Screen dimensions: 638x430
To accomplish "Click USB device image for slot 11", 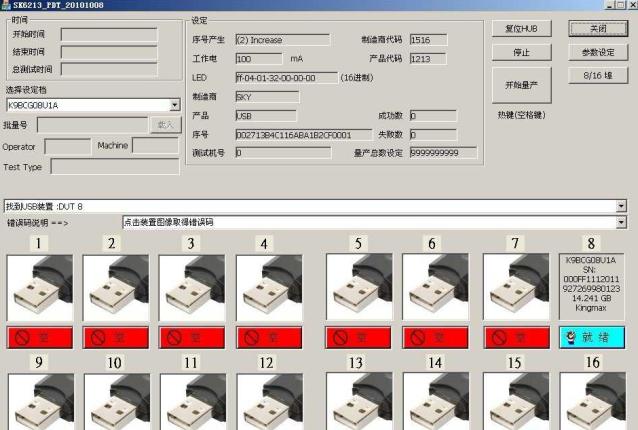I will (x=193, y=402).
